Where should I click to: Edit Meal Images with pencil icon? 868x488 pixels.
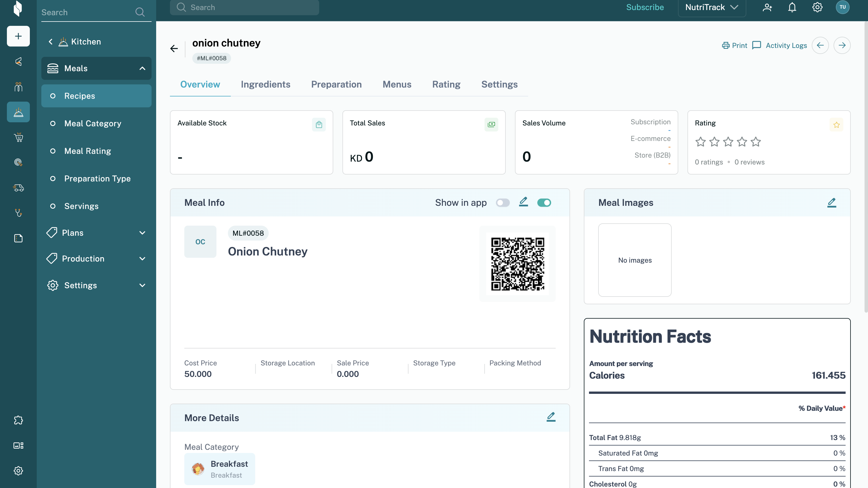(832, 203)
